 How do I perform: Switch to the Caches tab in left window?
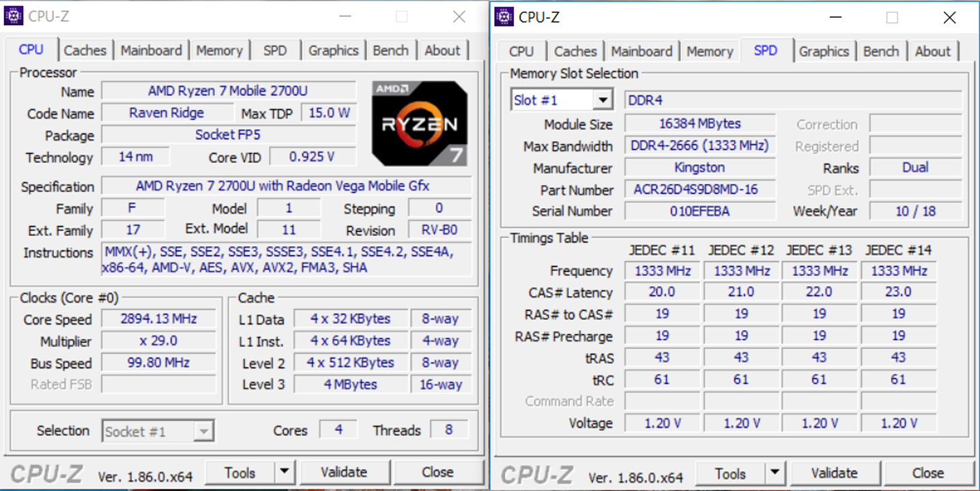(x=85, y=50)
